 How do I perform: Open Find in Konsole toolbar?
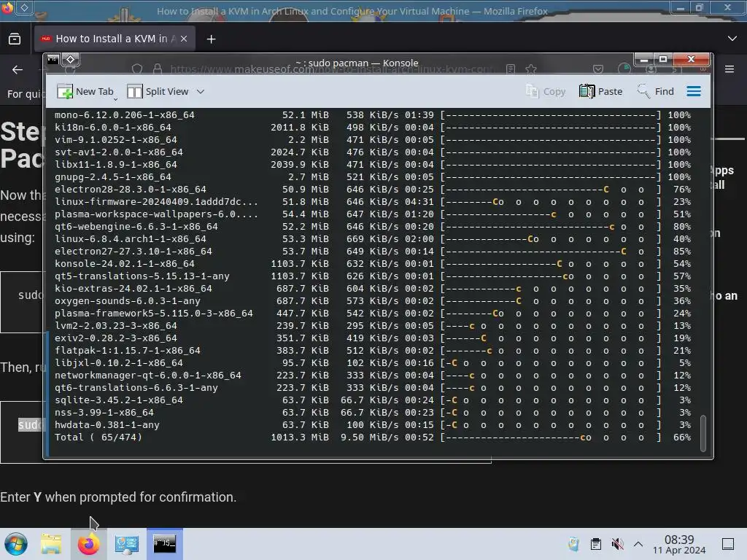pos(656,91)
